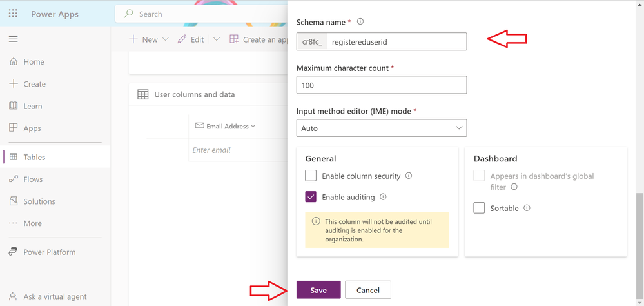This screenshot has height=306, width=644.
Task: Open Solutions in the sidebar
Action: (39, 201)
